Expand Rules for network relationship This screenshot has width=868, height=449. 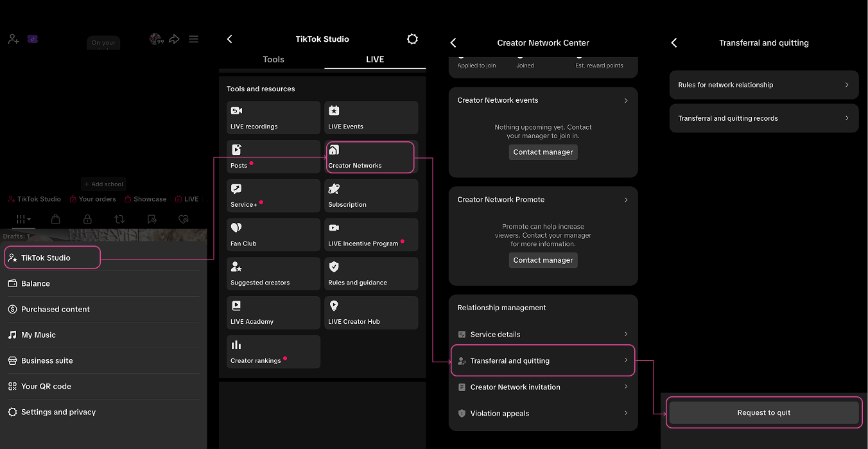click(763, 85)
